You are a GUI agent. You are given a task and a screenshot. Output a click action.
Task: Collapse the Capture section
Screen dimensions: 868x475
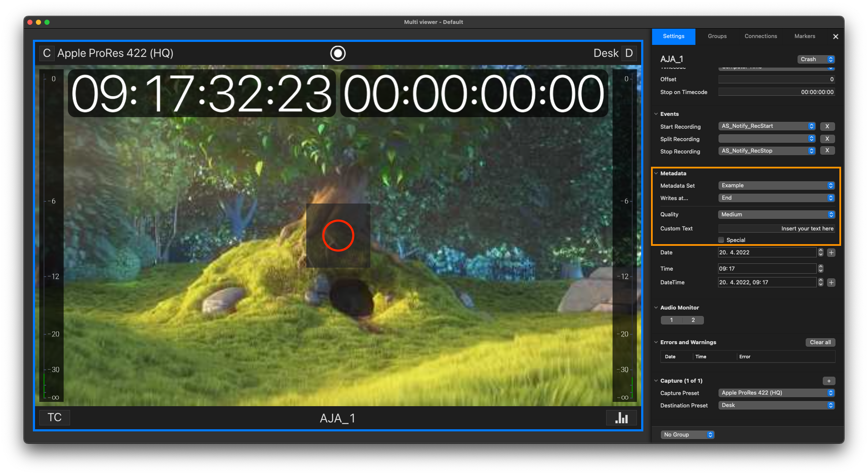pyautogui.click(x=656, y=381)
